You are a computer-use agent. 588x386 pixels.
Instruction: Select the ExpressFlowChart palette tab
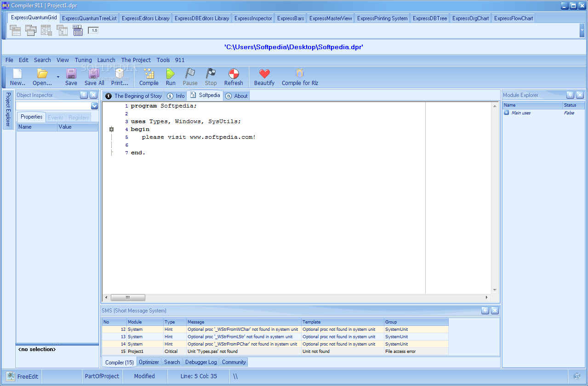(514, 18)
